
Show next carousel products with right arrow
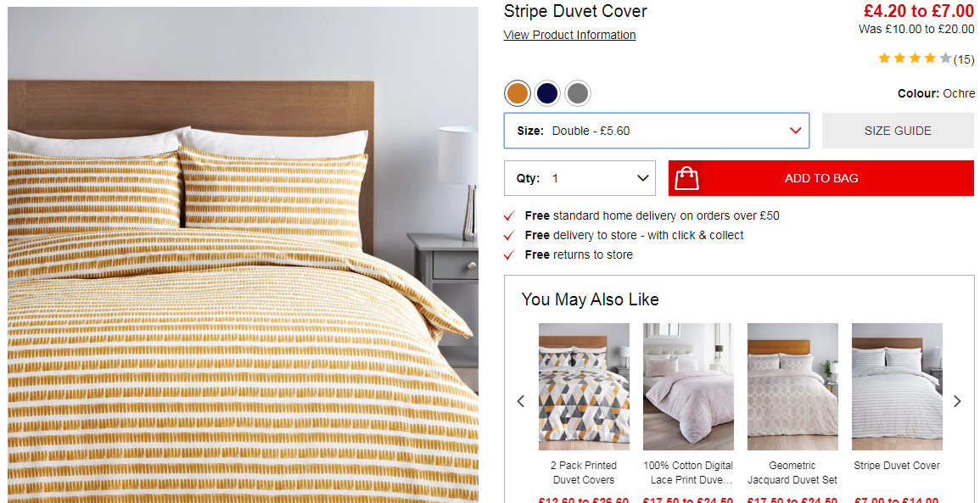957,401
